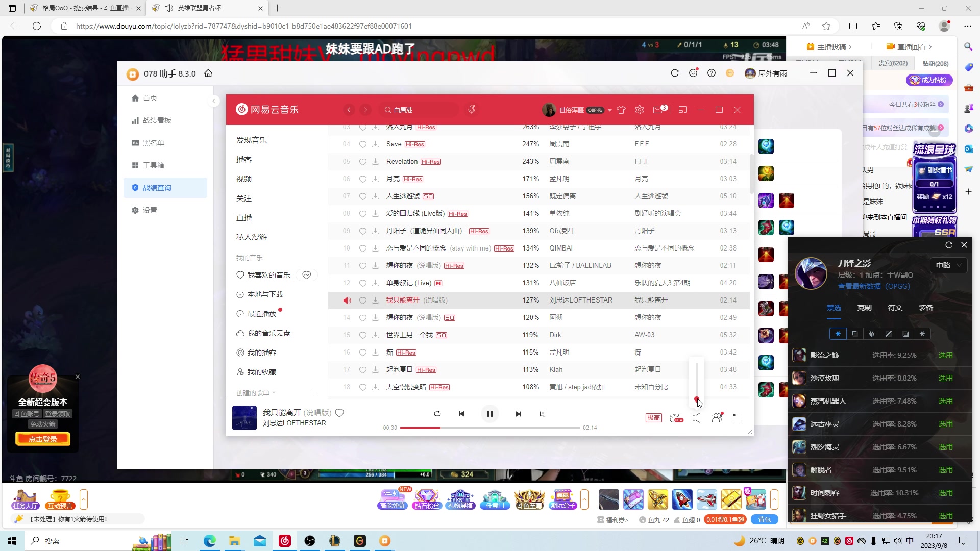Screen dimensions: 980x551
Task: Show lyrics via the 词 icon
Action: (x=542, y=414)
